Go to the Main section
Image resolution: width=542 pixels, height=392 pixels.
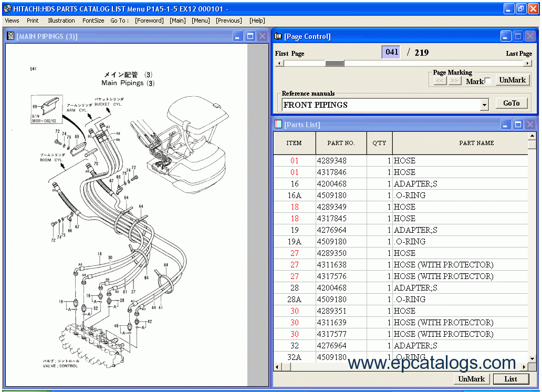click(x=178, y=20)
